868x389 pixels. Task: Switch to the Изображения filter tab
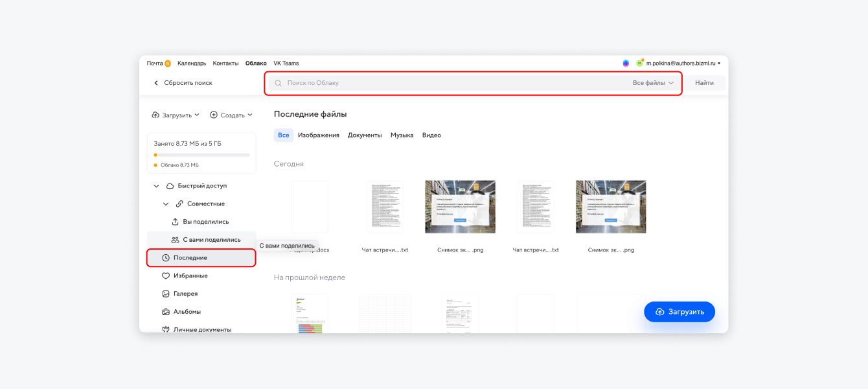tap(318, 136)
